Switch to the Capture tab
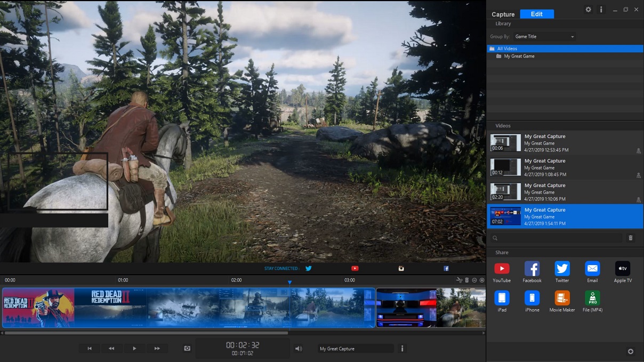 [503, 14]
